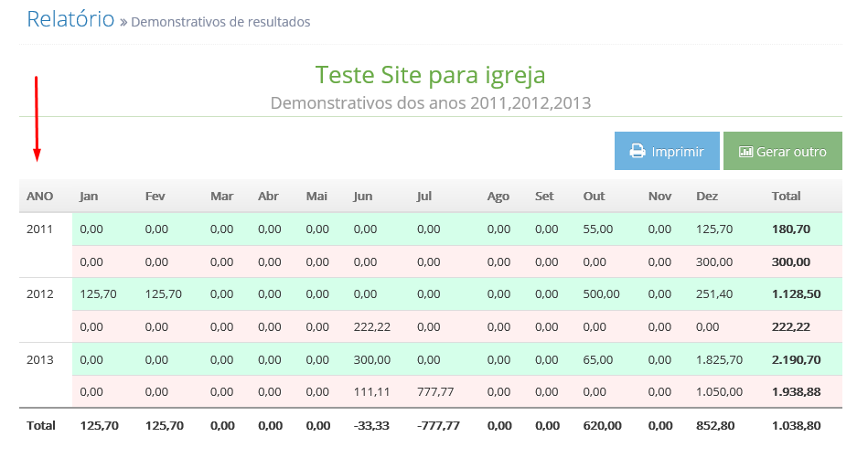Click the Total row label
The image size is (868, 469).
click(41, 425)
